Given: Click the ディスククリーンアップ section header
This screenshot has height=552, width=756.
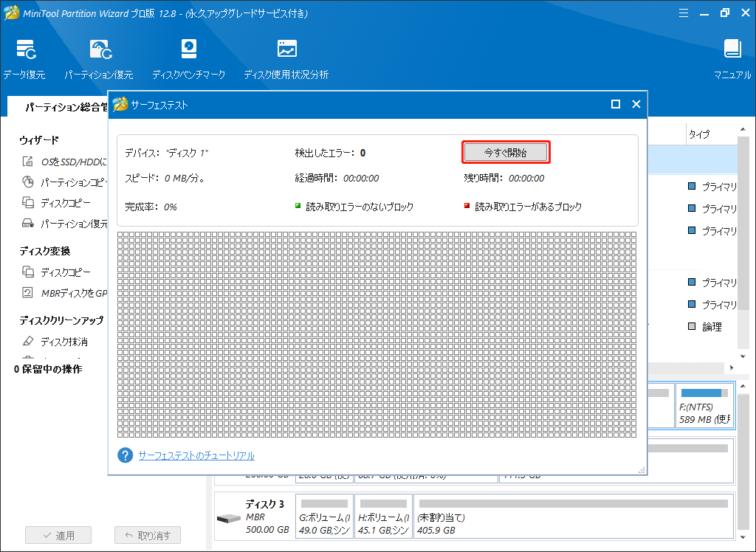Looking at the screenshot, I should tap(61, 320).
